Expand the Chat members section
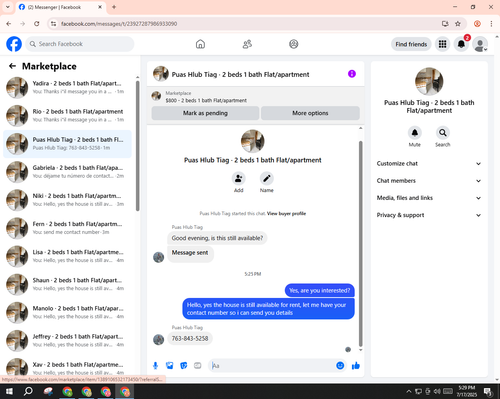 429,181
